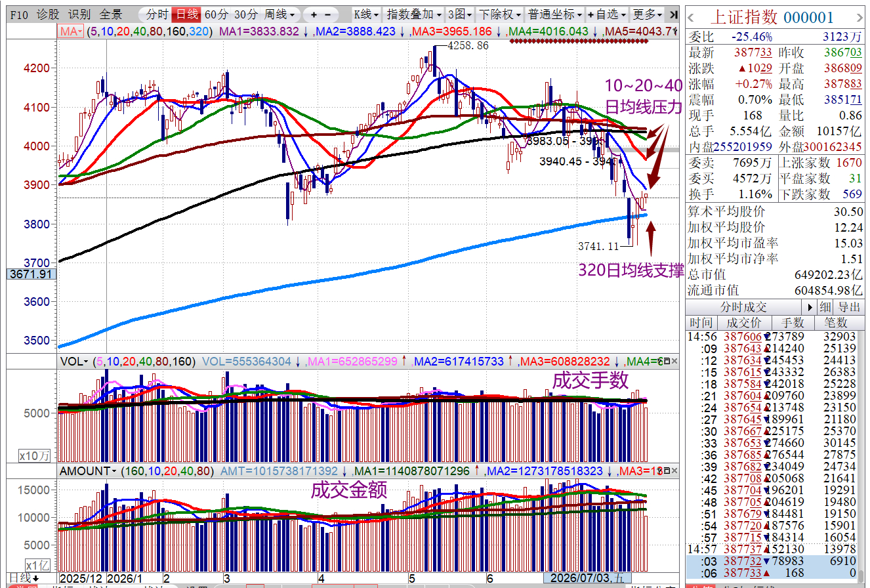Click AMT=1015738171392 value label
The height and width of the screenshot is (588, 870).
(x=279, y=471)
